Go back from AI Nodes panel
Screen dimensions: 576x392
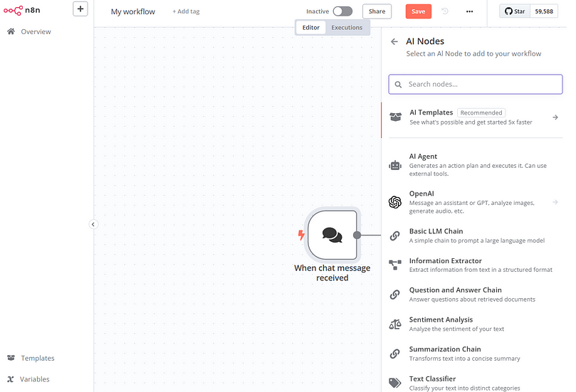tap(394, 41)
